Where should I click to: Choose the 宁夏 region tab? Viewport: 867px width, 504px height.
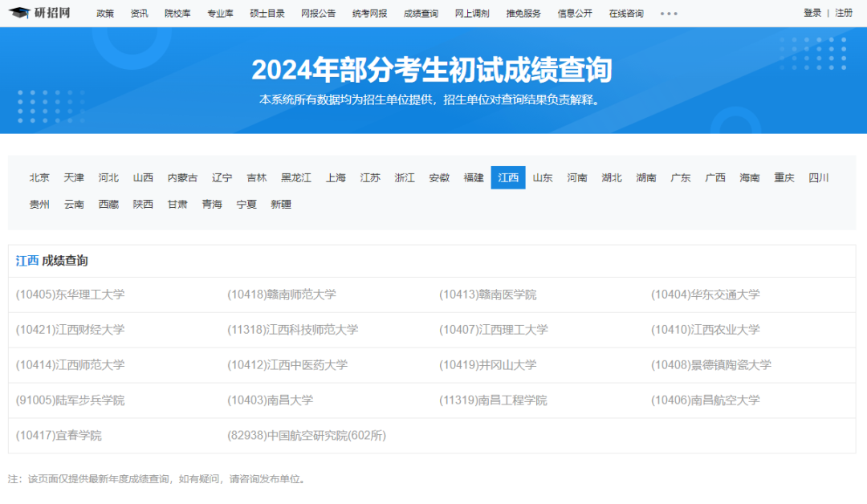coord(246,204)
